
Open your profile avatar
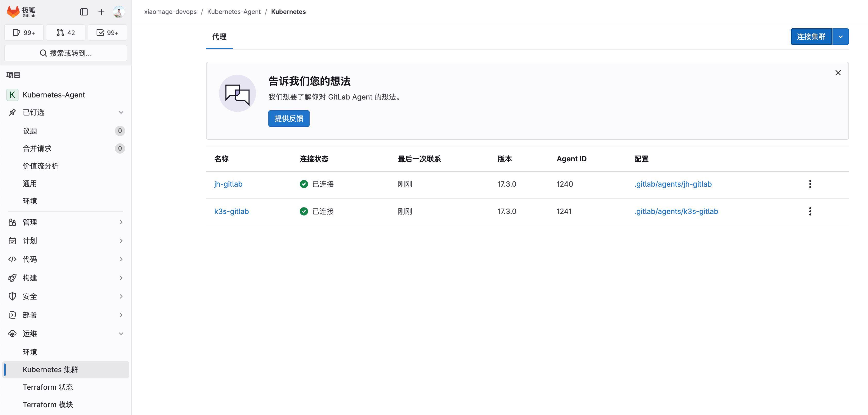118,12
